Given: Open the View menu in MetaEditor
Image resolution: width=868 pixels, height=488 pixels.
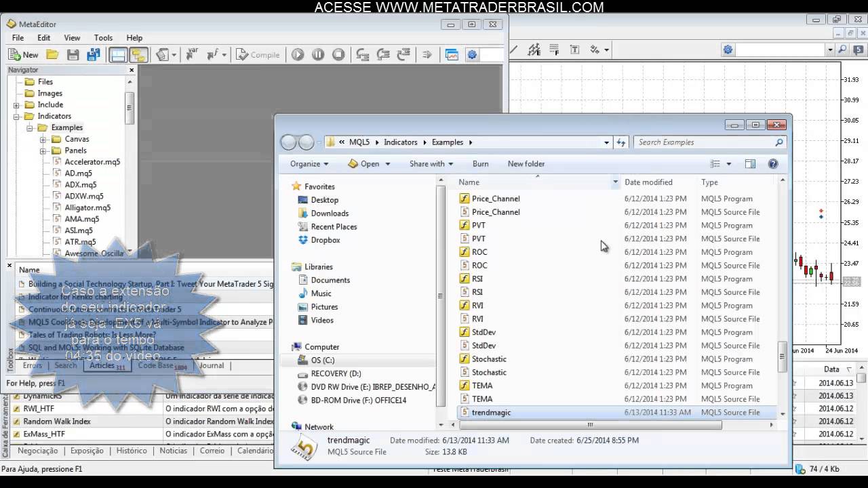Looking at the screenshot, I should 72,38.
